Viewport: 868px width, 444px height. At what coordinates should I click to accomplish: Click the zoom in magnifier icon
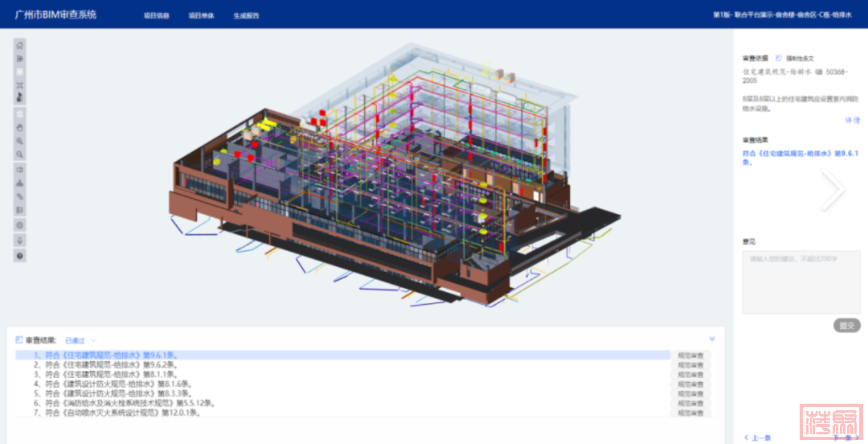[x=20, y=141]
